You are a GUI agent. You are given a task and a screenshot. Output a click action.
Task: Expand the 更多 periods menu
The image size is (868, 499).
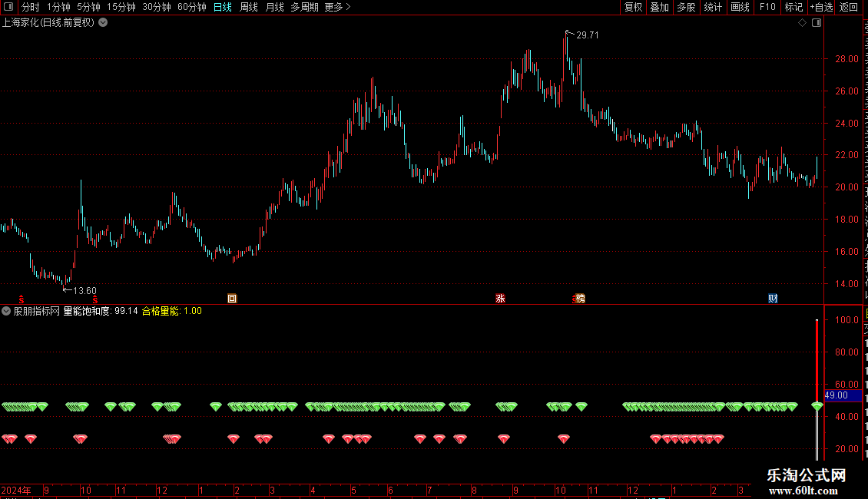click(x=337, y=7)
